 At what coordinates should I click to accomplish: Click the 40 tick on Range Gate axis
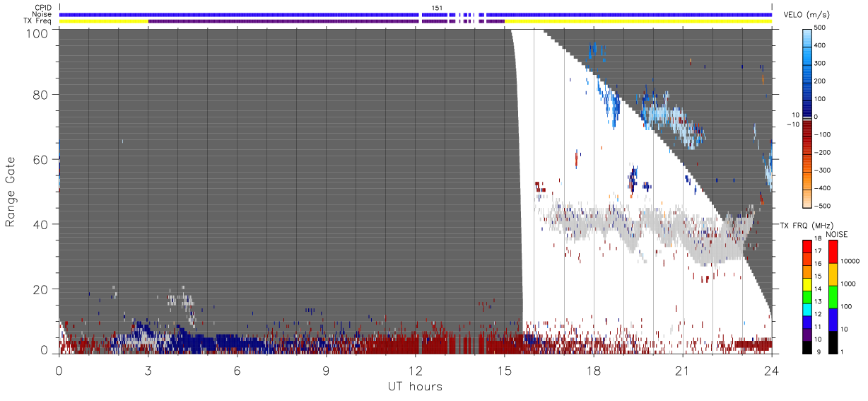[x=41, y=223]
